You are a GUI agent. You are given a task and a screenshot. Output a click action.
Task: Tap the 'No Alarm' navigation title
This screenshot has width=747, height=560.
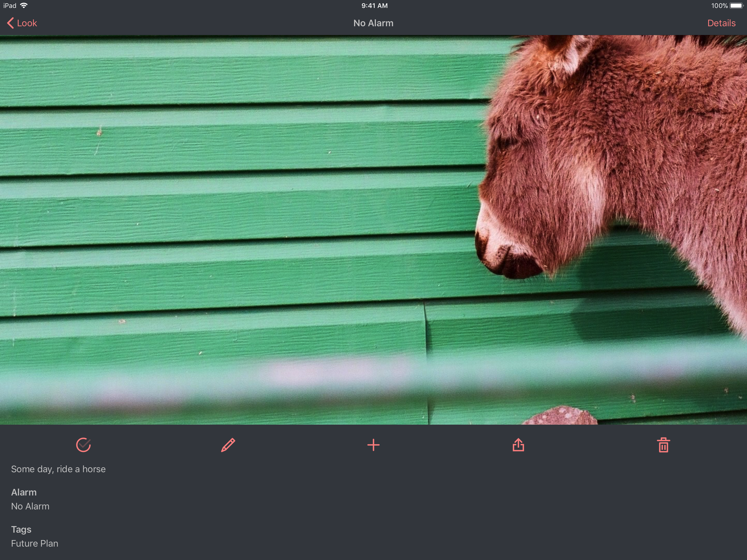(373, 23)
